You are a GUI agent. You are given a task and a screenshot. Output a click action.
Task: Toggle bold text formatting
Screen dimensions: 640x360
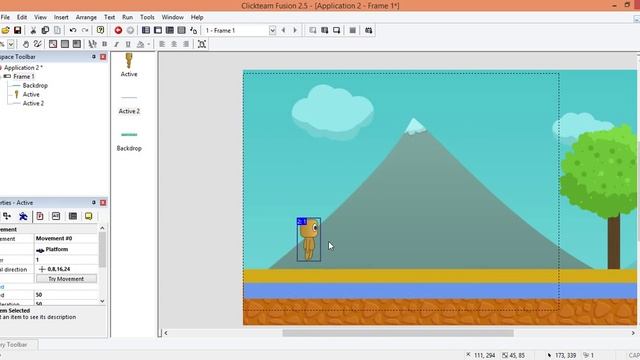click(104, 44)
